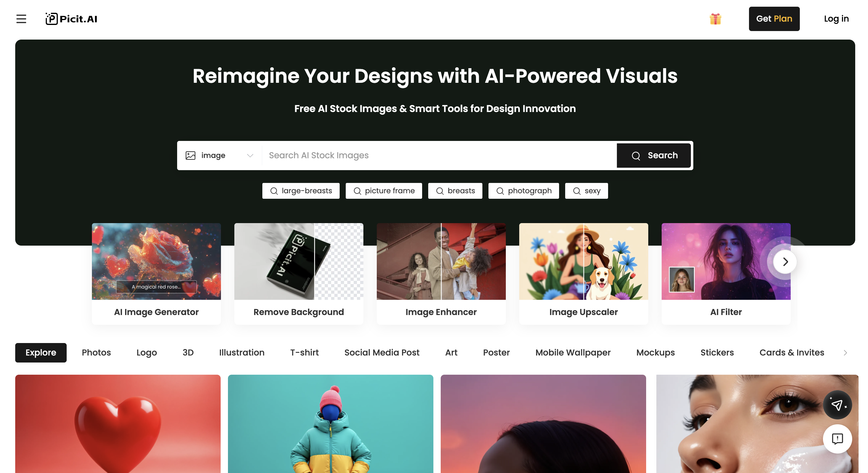Viewport: 868px width, 473px height.
Task: Switch to the Photos tab
Action: click(x=96, y=352)
